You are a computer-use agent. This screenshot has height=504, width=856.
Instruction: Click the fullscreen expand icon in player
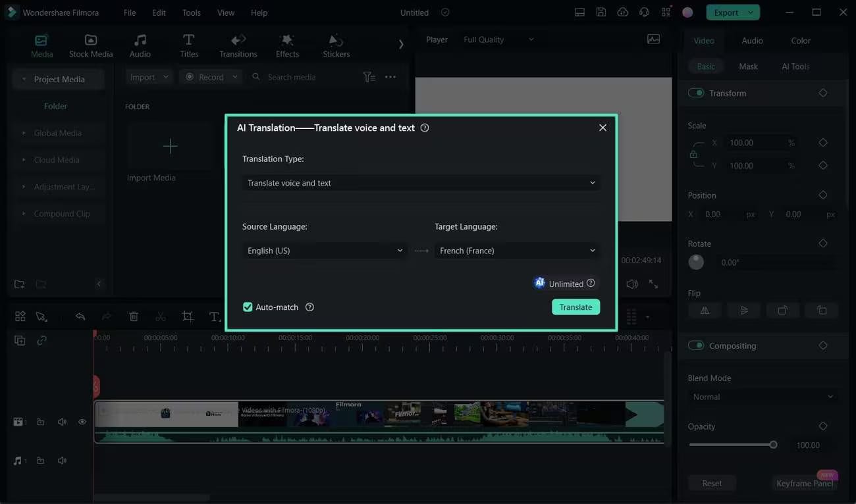(x=653, y=284)
